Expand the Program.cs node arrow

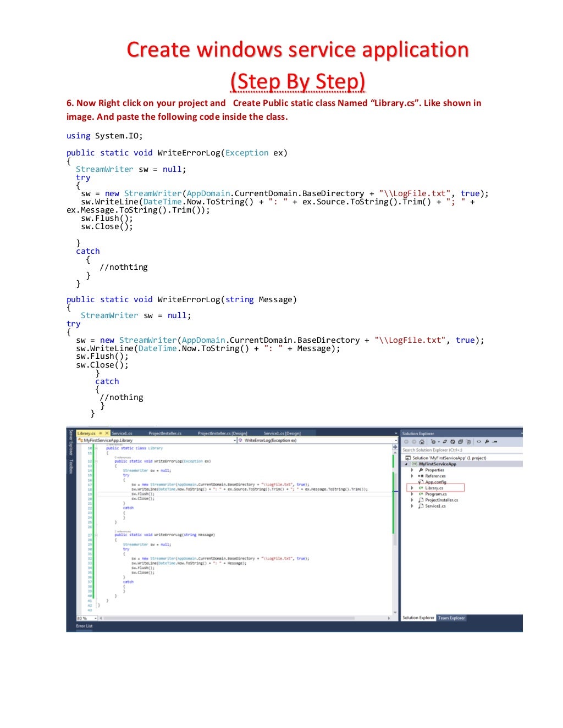[412, 494]
